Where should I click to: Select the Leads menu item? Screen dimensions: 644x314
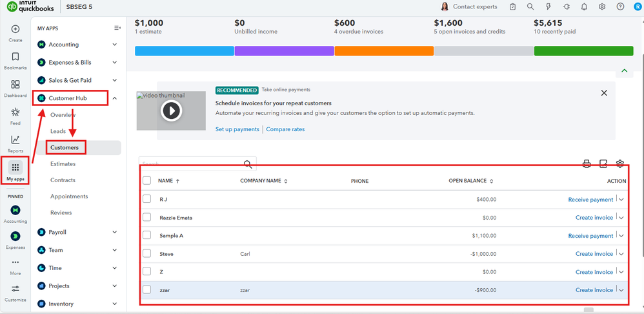[58, 131]
